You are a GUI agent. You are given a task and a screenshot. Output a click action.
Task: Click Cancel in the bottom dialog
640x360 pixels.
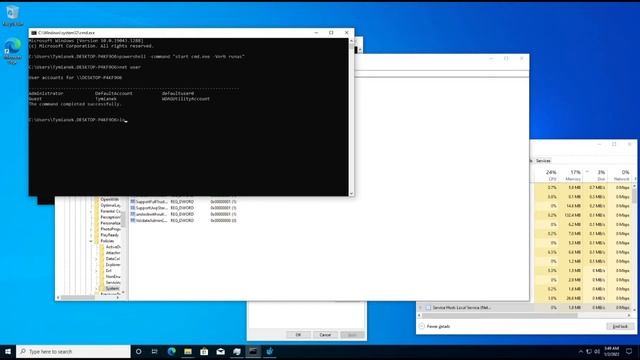325,335
